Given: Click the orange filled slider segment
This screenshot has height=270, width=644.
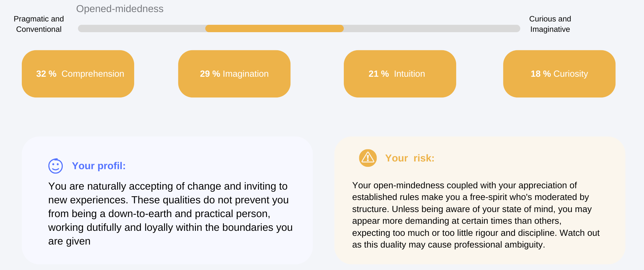Looking at the screenshot, I should (274, 28).
